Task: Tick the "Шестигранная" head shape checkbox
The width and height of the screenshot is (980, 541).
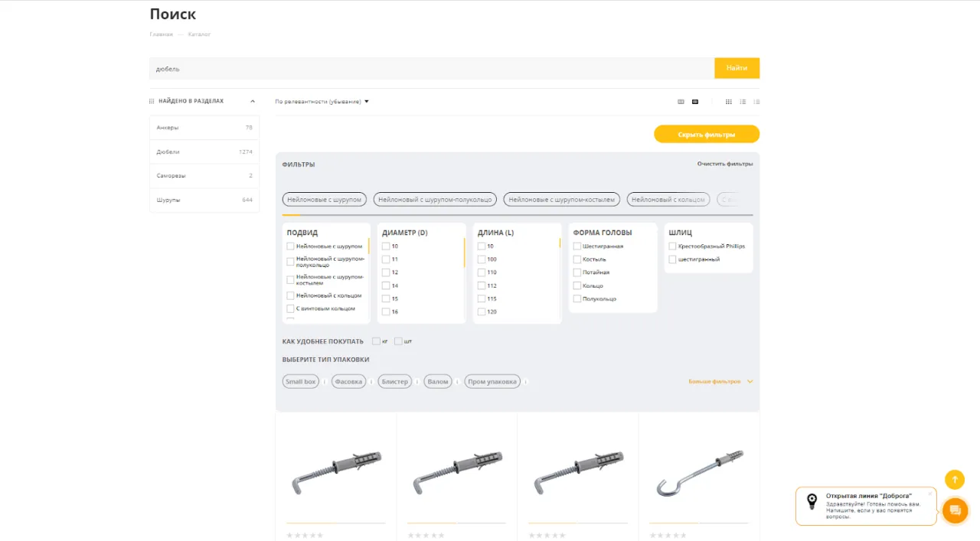Action: (x=577, y=246)
